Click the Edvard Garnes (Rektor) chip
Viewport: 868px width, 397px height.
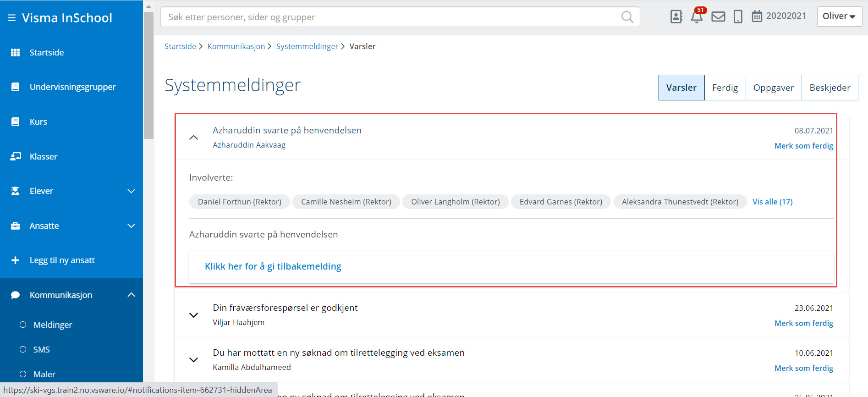tap(561, 202)
